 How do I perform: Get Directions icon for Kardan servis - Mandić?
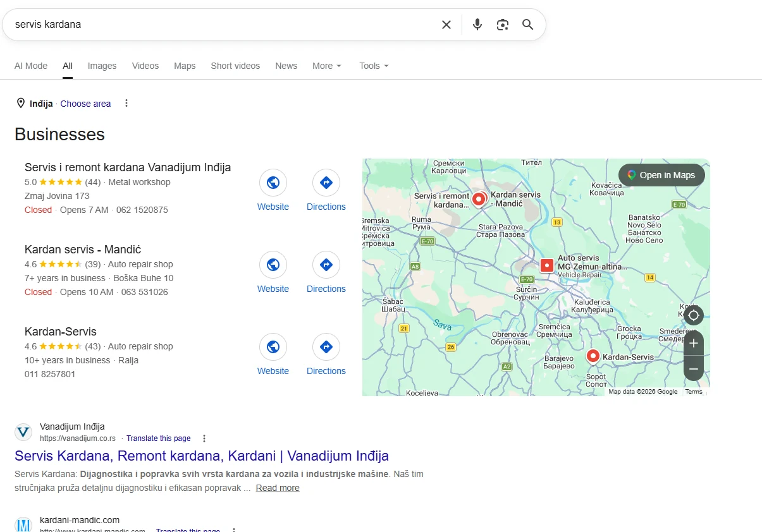(326, 265)
